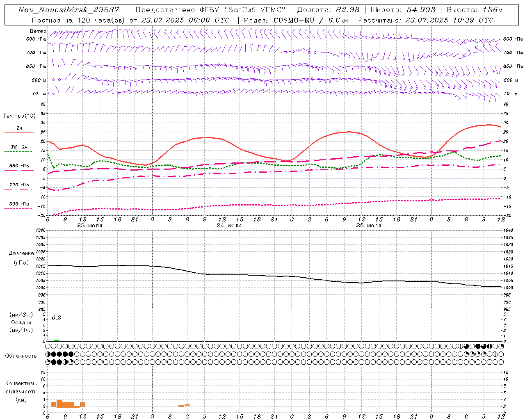Click the dashed line sample under Td 2м
The width and height of the screenshot is (525, 420).
pyautogui.click(x=18, y=152)
